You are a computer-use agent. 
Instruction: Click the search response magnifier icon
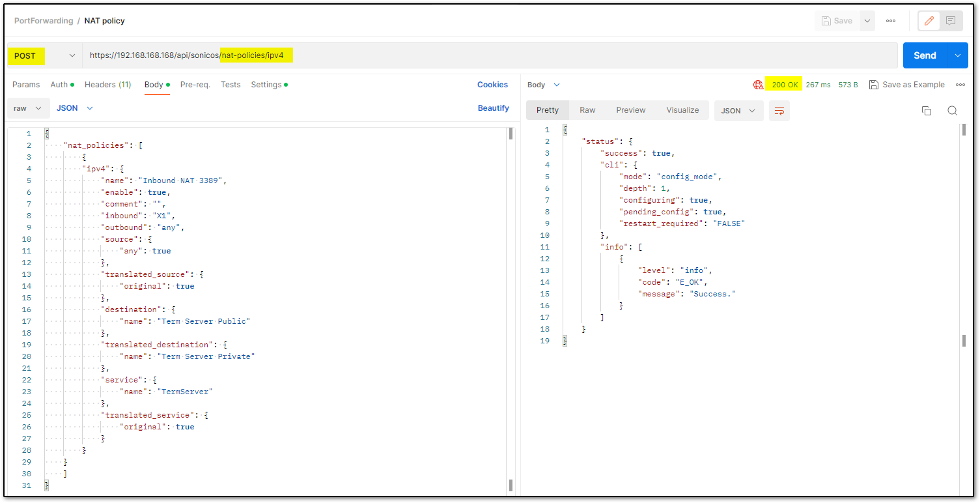(952, 111)
